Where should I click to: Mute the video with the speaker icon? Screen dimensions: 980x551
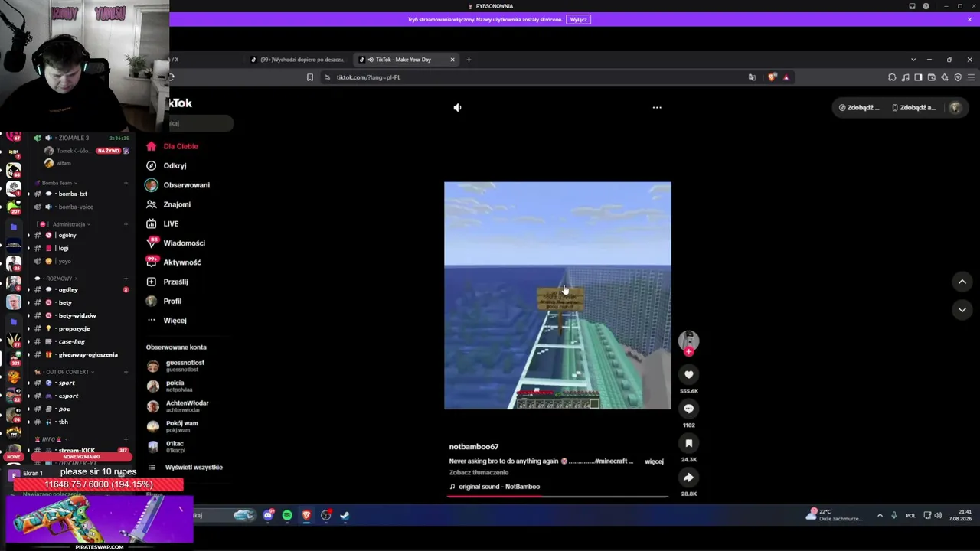point(457,108)
